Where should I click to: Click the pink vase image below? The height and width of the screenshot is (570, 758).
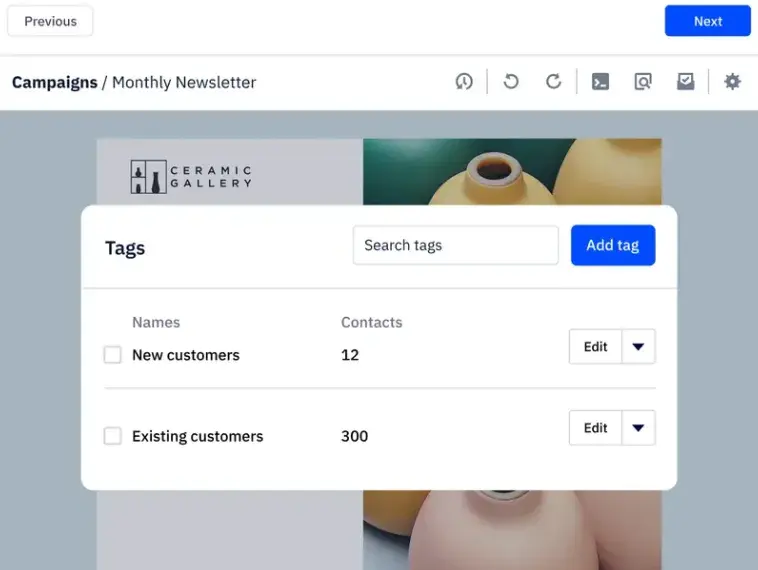pos(512,530)
